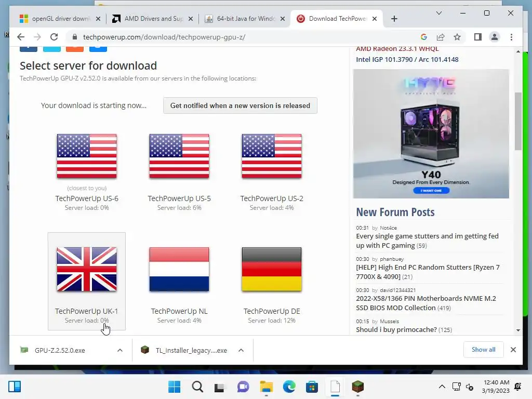Close the openGL driver download tab
Screen dimensions: 532x399
[x=98, y=19]
